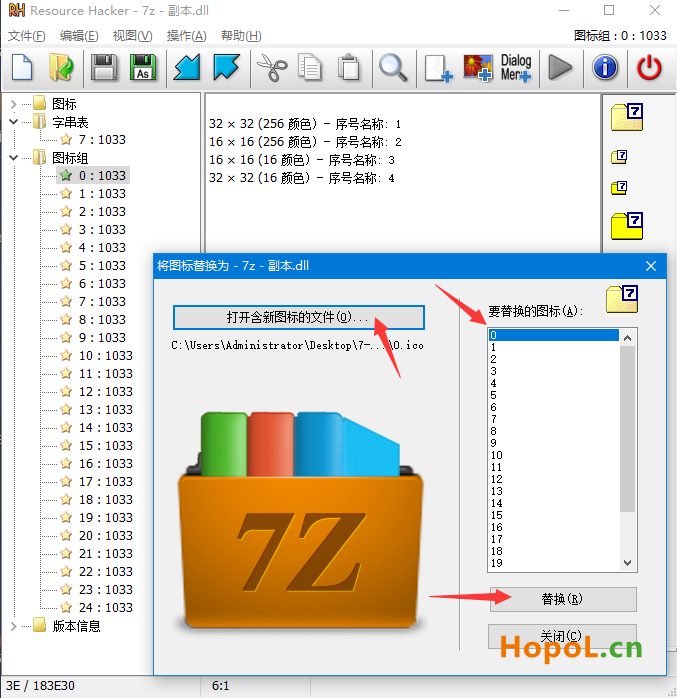677x698 pixels.
Task: Click the 关闭(C) button
Action: click(x=562, y=636)
